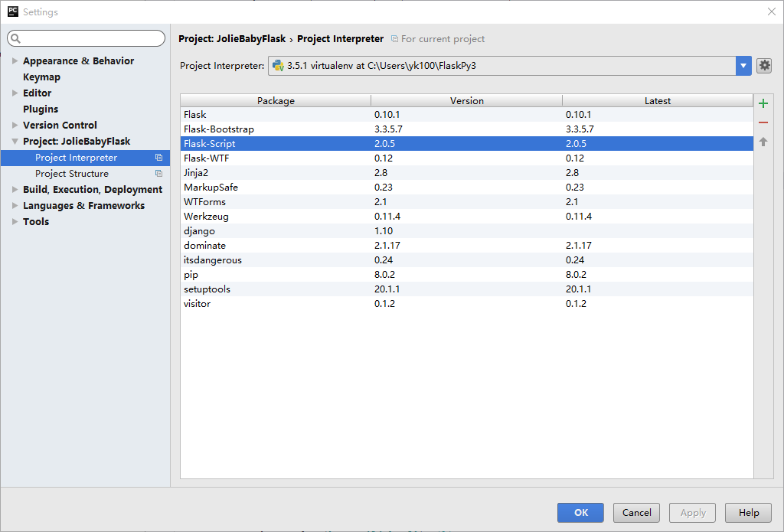Select the WTForms package row
784x532 pixels.
coord(466,201)
